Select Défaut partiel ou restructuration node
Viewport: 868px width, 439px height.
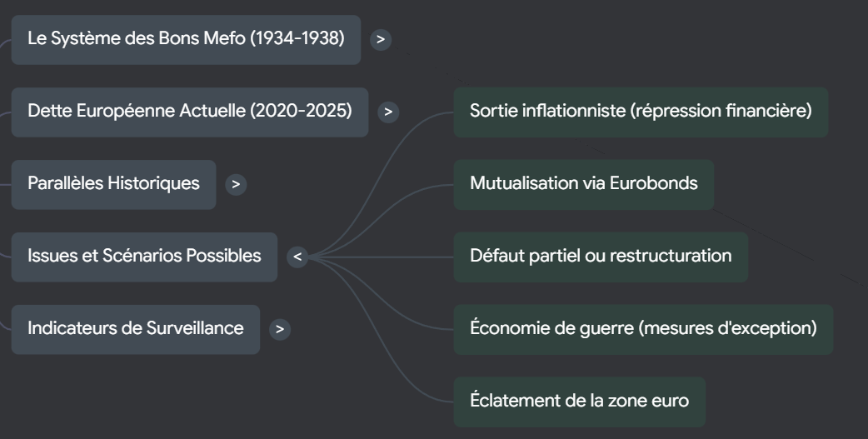[x=601, y=257]
